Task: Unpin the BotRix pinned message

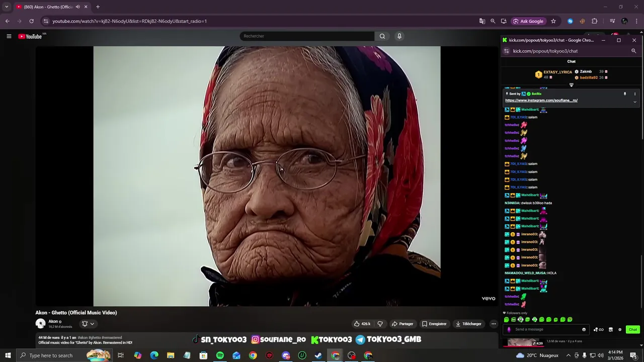Action: pyautogui.click(x=625, y=94)
